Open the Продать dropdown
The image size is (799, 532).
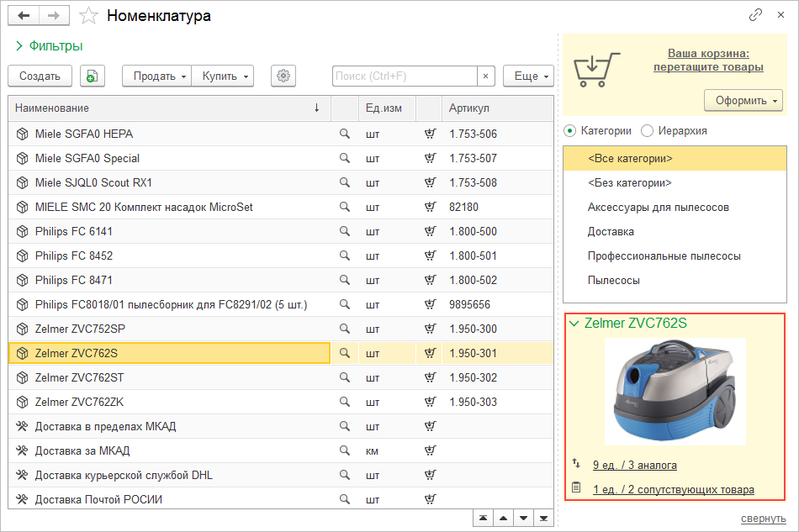point(157,76)
